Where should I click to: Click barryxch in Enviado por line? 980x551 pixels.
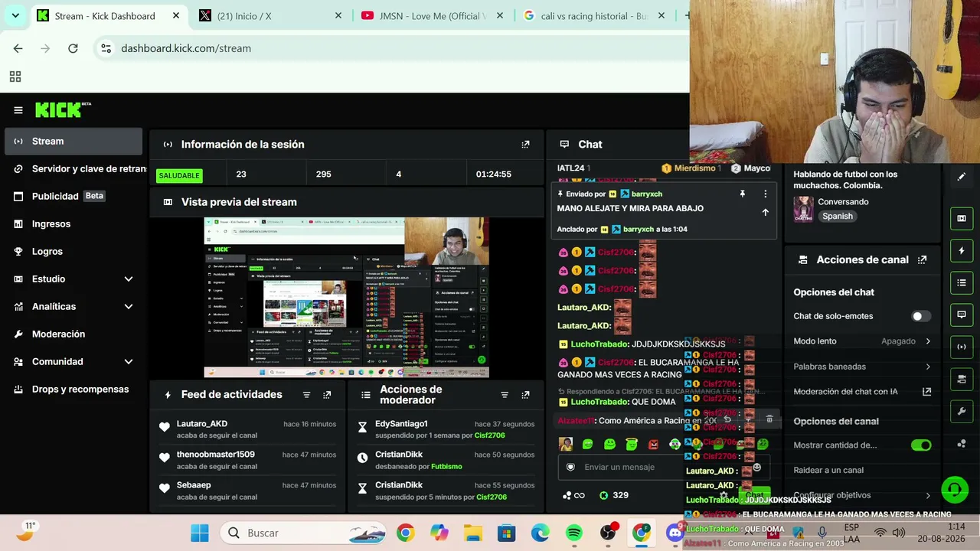(647, 194)
